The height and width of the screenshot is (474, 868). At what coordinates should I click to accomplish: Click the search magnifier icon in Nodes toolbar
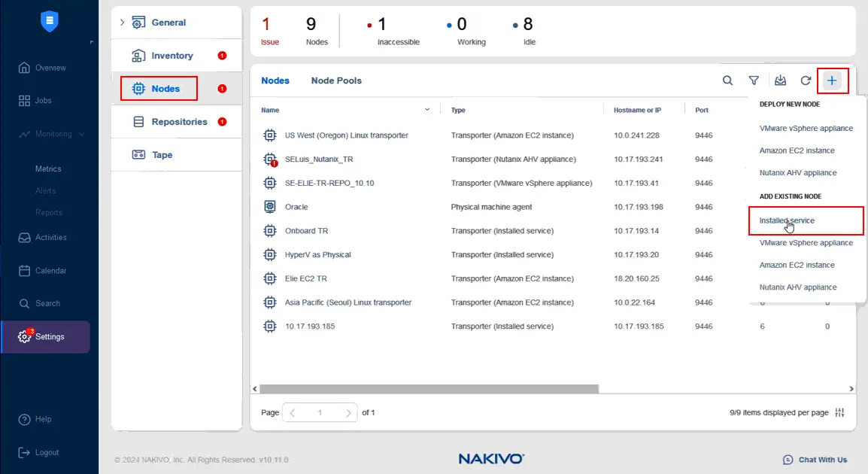coord(727,81)
